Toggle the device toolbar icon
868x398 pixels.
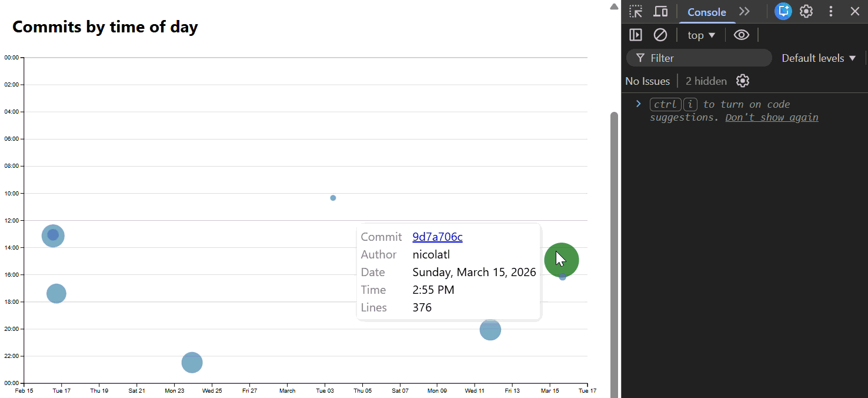click(660, 12)
